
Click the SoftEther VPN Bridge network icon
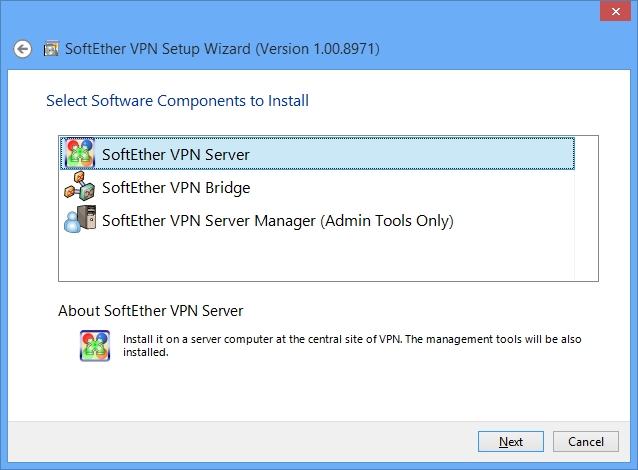[80, 186]
